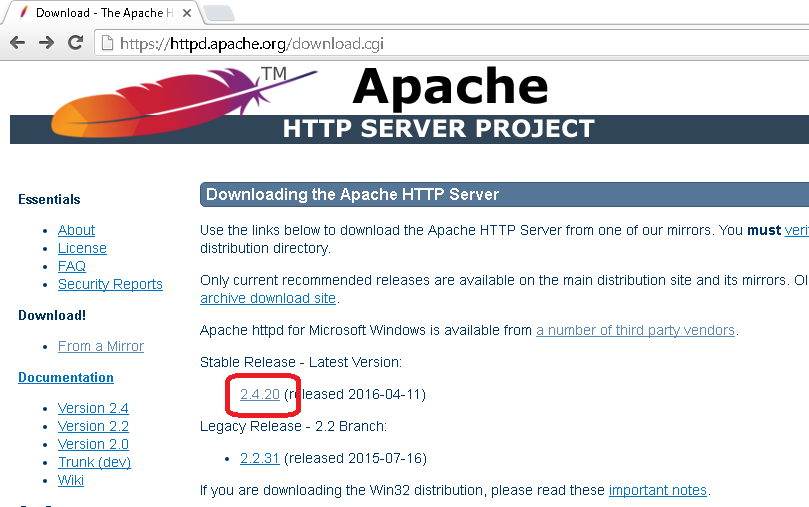Open the About link
This screenshot has width=809, height=507.
point(76,230)
